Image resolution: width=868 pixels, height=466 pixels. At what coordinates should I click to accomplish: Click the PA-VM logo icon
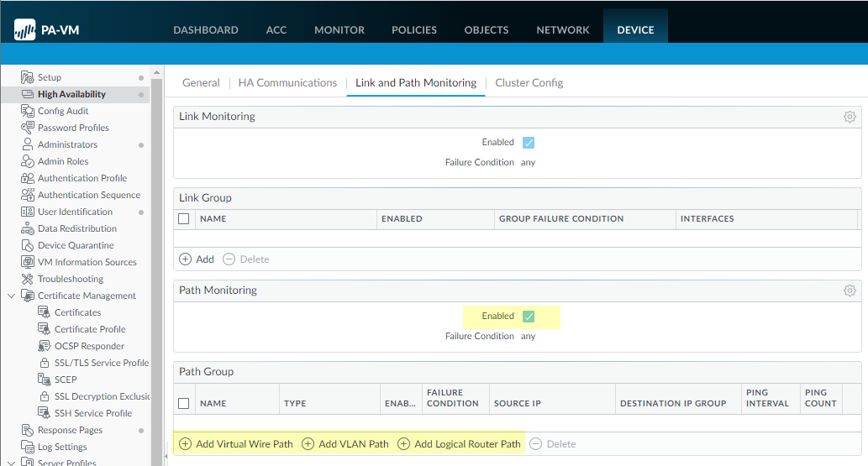25,31
